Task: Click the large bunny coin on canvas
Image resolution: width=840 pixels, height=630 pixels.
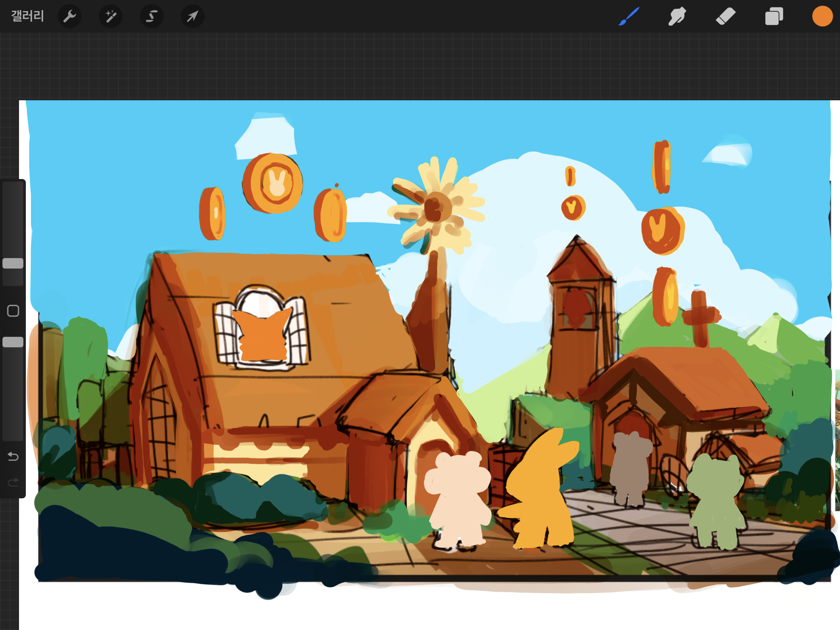Action: [273, 183]
